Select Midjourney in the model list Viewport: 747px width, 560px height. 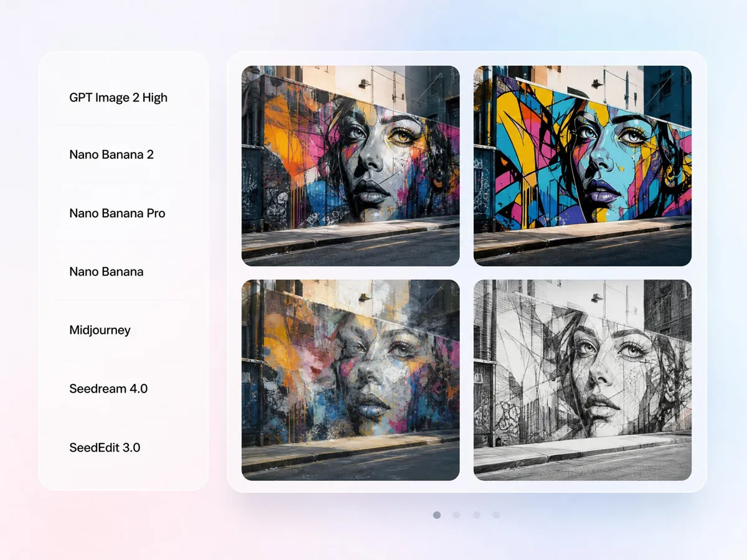pos(100,330)
